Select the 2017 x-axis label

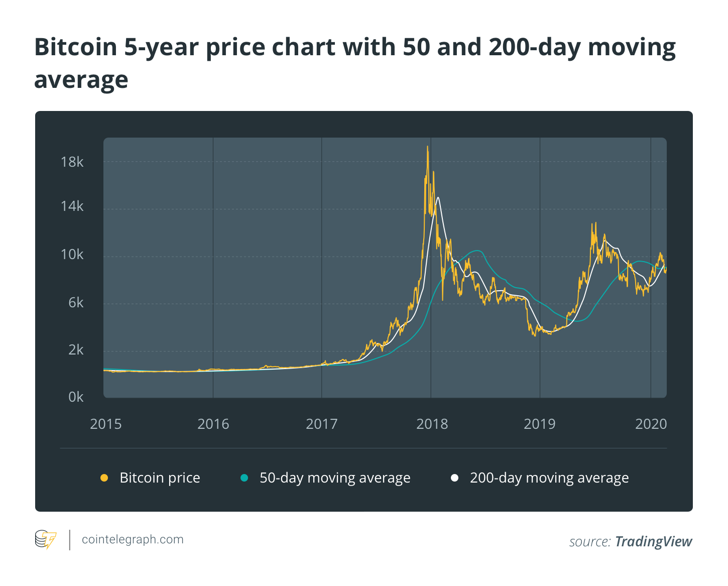point(321,424)
